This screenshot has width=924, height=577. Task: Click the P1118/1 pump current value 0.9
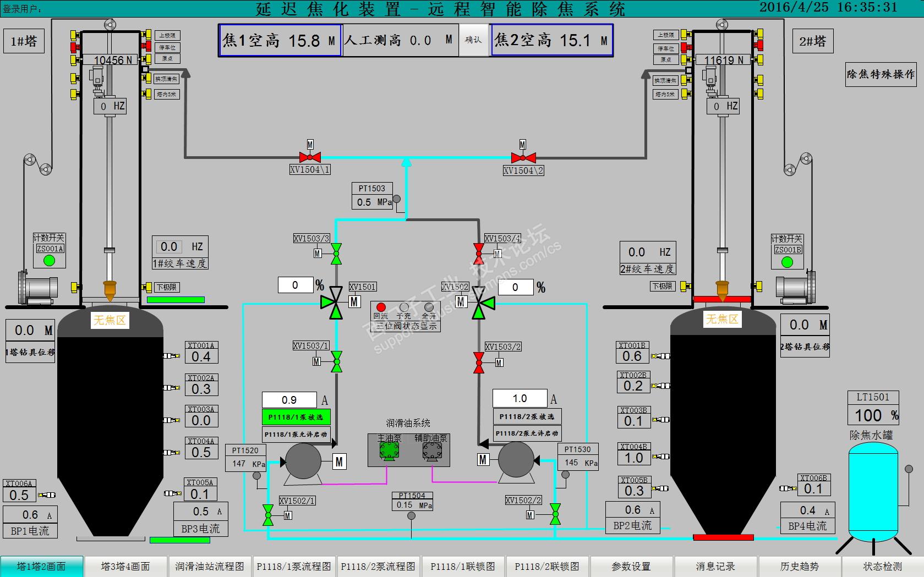pos(289,400)
